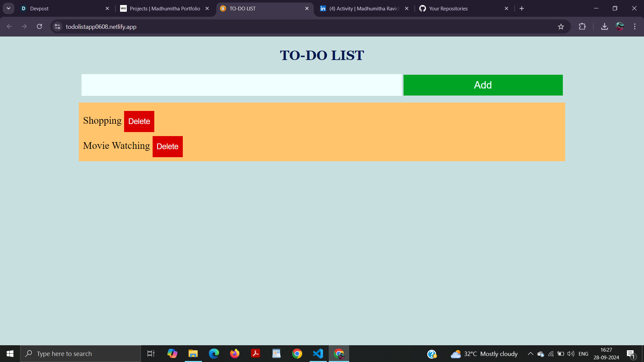The image size is (644, 362).
Task: Open the Extensions puzzle icon
Action: (x=582, y=26)
